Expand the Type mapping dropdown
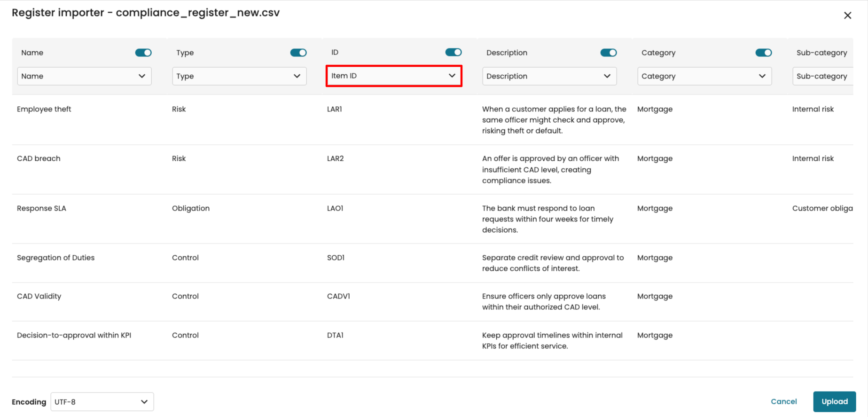The width and height of the screenshot is (868, 417). click(239, 76)
